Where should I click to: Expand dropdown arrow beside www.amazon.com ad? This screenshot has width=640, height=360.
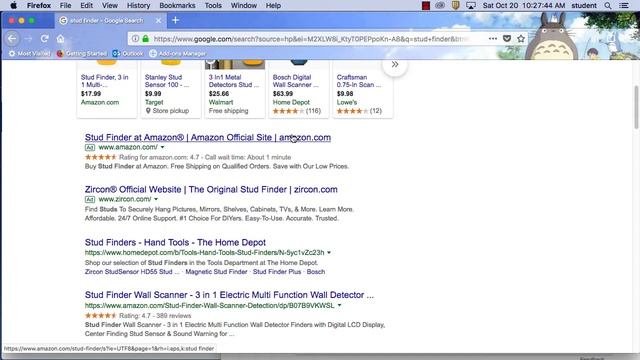(x=162, y=147)
